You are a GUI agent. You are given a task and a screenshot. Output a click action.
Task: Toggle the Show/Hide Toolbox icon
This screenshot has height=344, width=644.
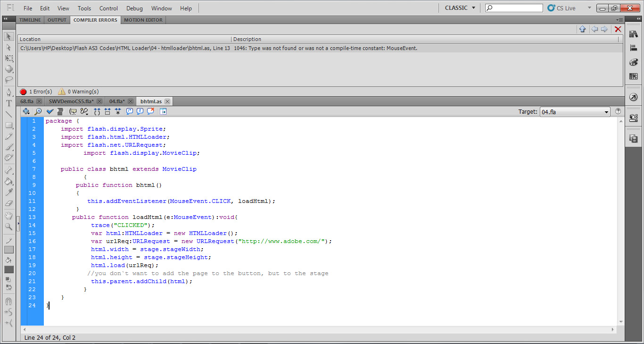pyautogui.click(x=163, y=111)
